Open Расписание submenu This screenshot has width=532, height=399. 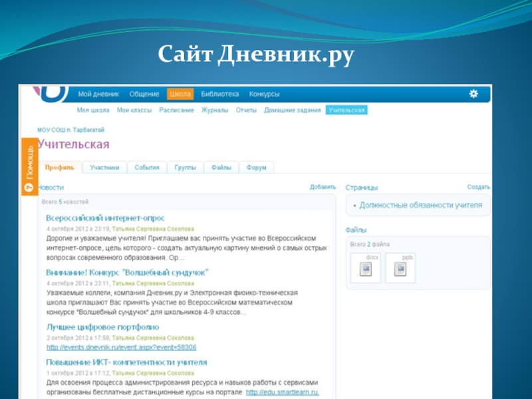click(x=176, y=110)
